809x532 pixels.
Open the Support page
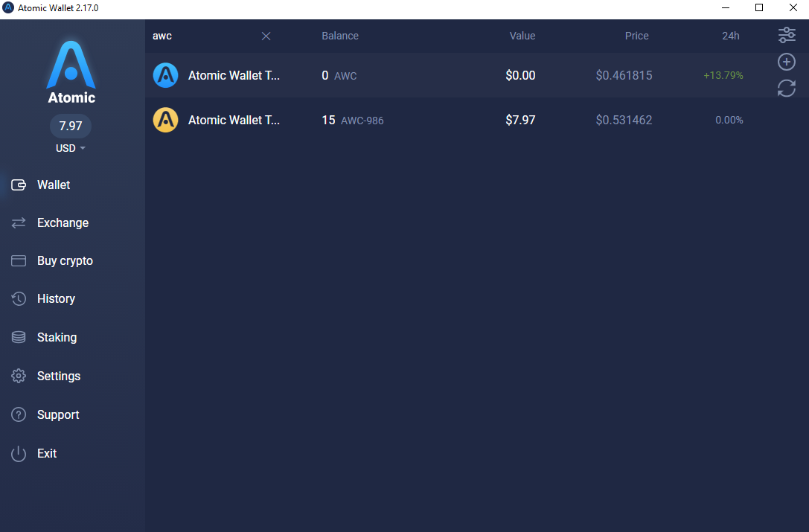(58, 414)
